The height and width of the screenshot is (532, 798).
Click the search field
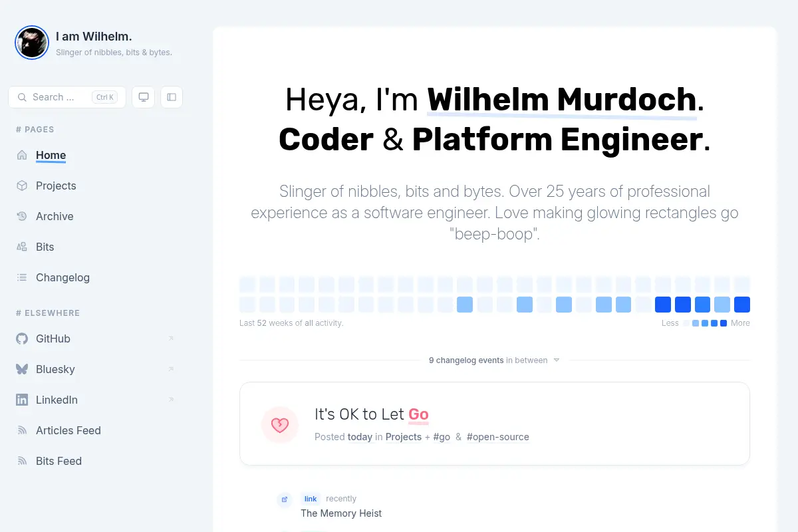[67, 97]
